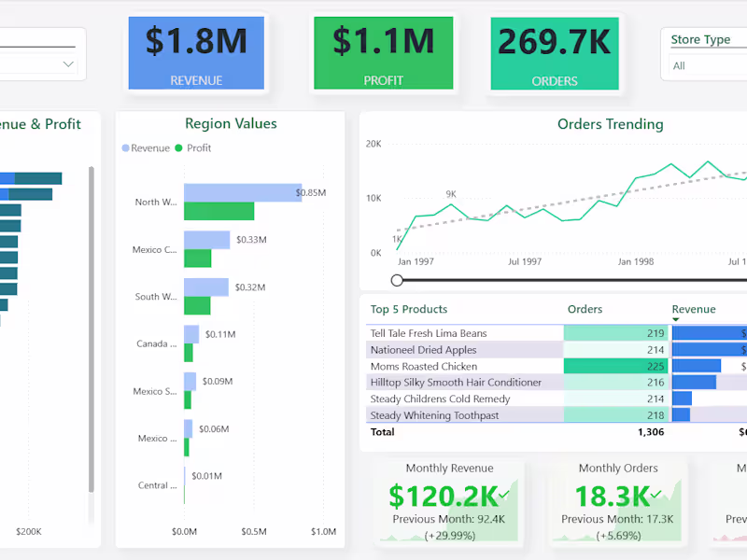Sort by the Orders column header
747x560 pixels.
(x=585, y=309)
